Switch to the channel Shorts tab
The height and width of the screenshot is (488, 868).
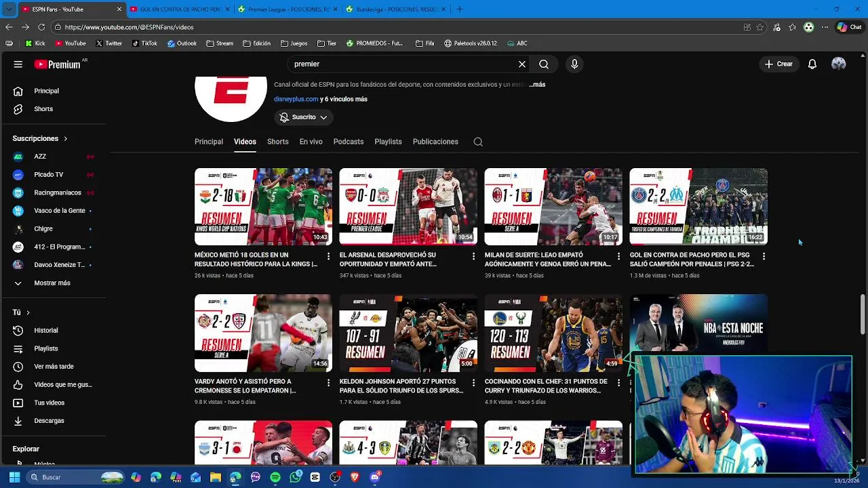(x=277, y=142)
